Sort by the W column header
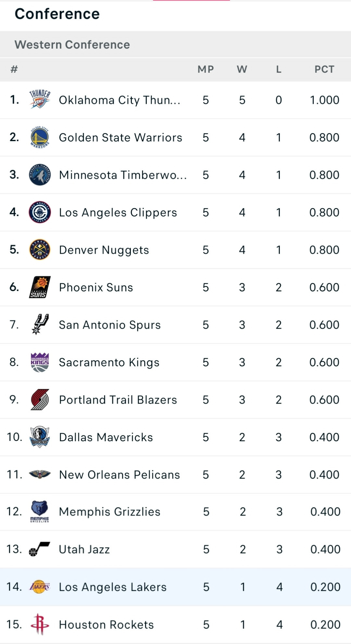351x644 pixels. (242, 69)
